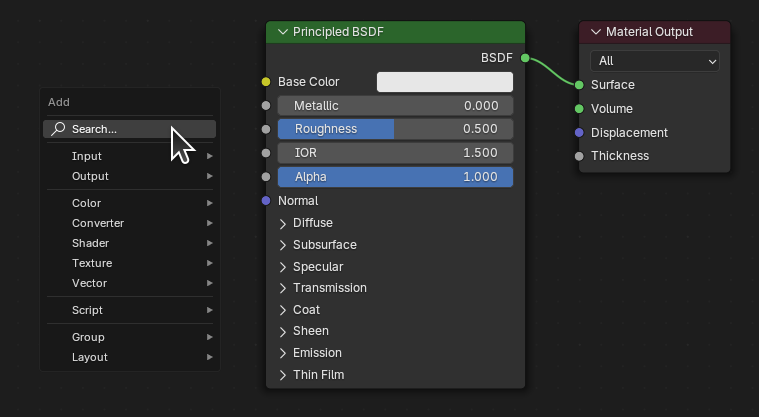Screen dimensions: 759x417
Task: Click the Thickness input socket
Action: point(579,156)
